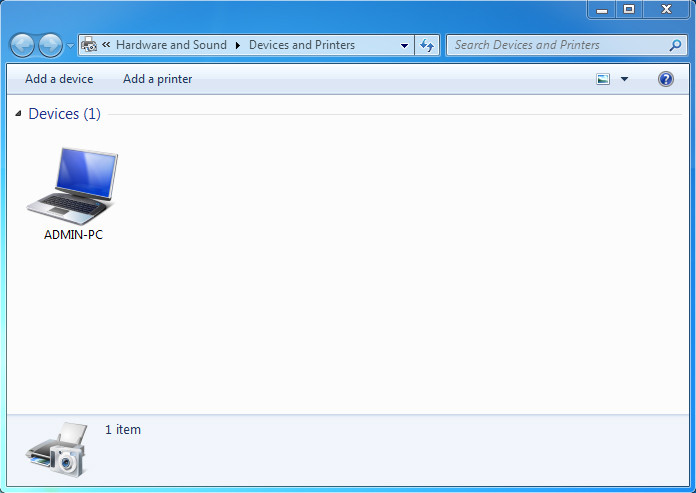Click the Change your view icon
Screen dimensions: 696x493
[603, 79]
